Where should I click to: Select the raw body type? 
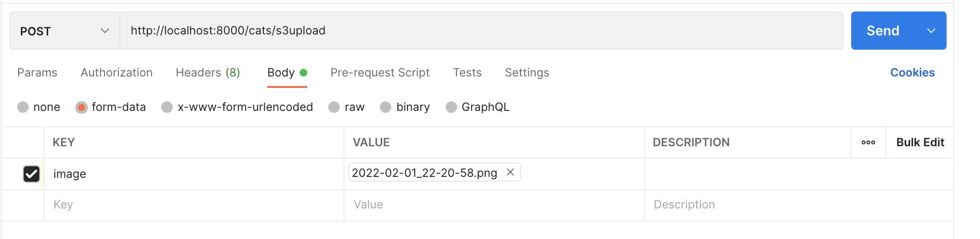tap(334, 107)
